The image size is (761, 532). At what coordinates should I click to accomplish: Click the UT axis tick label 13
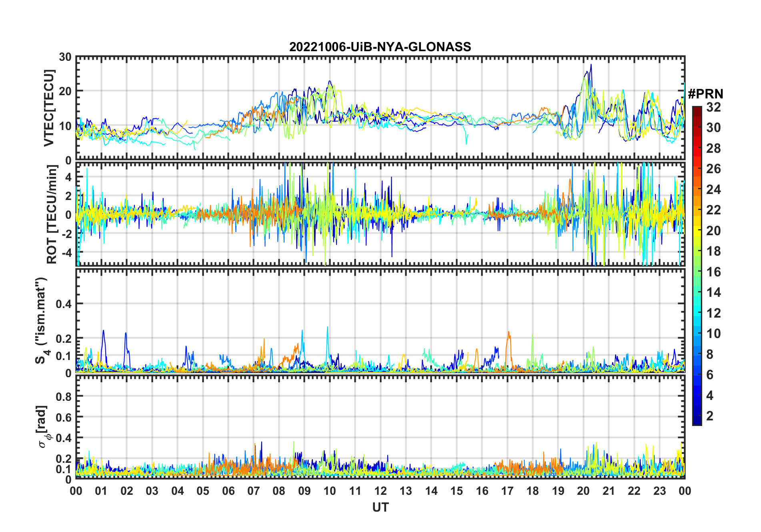pyautogui.click(x=406, y=491)
